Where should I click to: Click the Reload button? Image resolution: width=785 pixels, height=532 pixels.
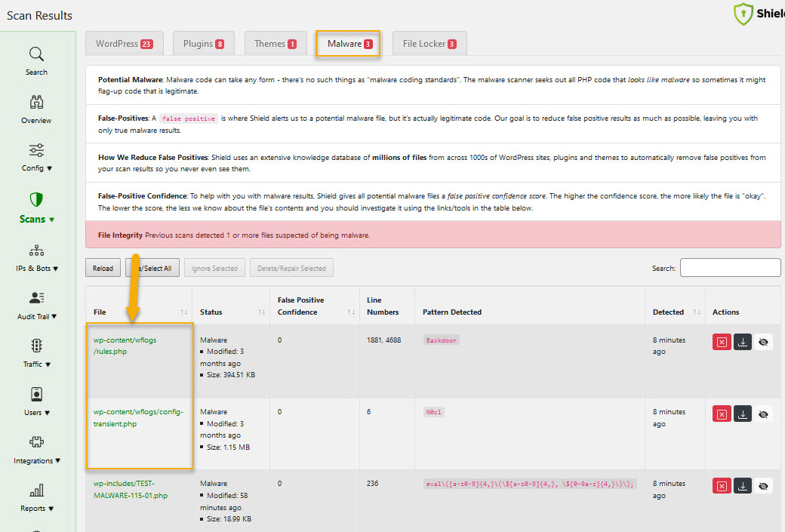coord(103,267)
